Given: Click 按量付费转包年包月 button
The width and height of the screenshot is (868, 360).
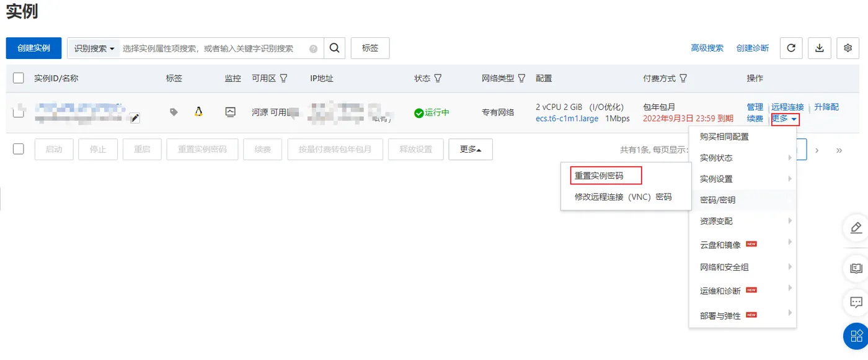Looking at the screenshot, I should [335, 150].
